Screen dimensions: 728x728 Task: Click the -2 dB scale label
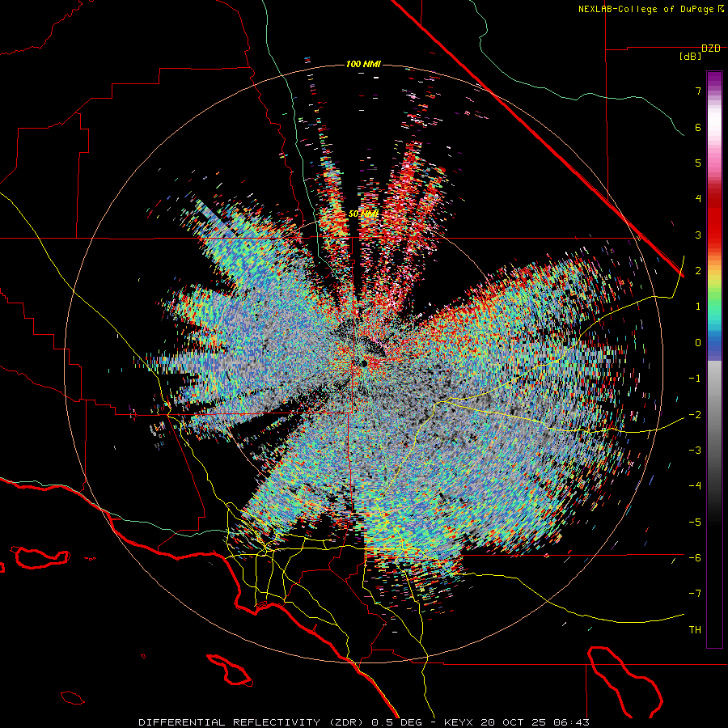(x=695, y=415)
